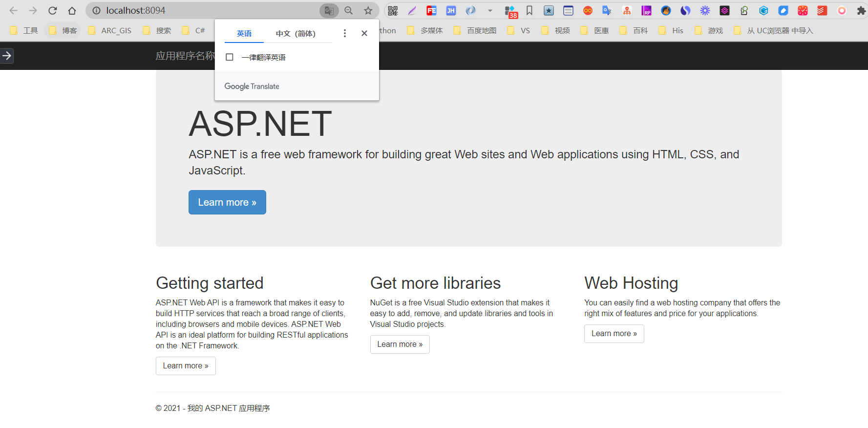Click the sidebar arrow button at page left

7,56
